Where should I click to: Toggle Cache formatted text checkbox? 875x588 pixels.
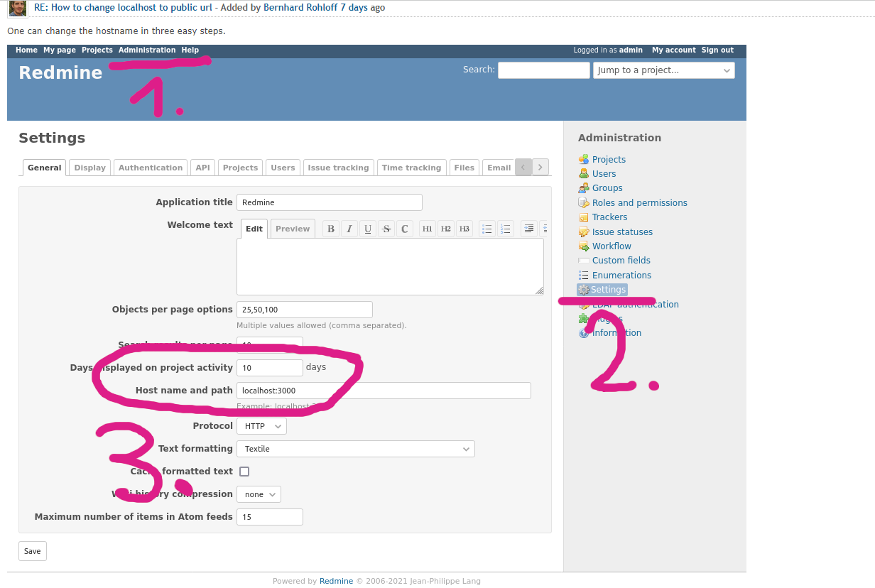pyautogui.click(x=244, y=472)
